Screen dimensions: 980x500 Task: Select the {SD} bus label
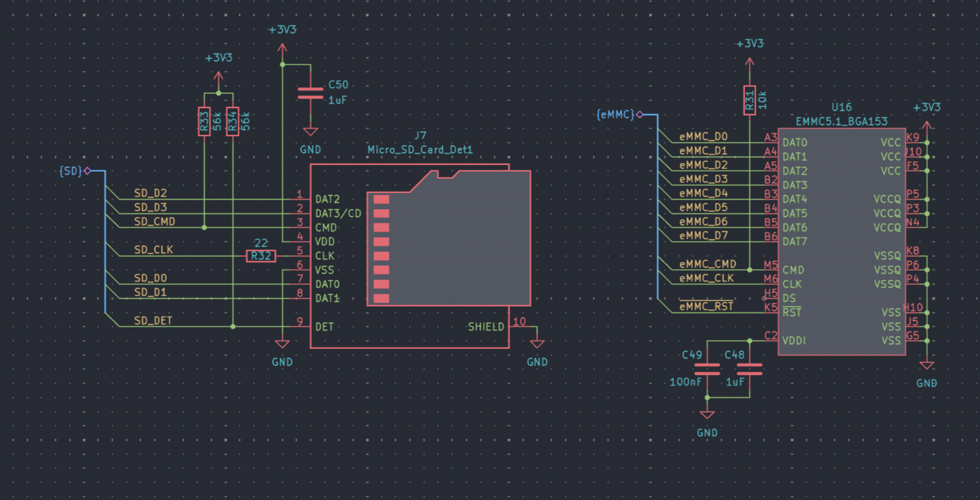point(70,171)
